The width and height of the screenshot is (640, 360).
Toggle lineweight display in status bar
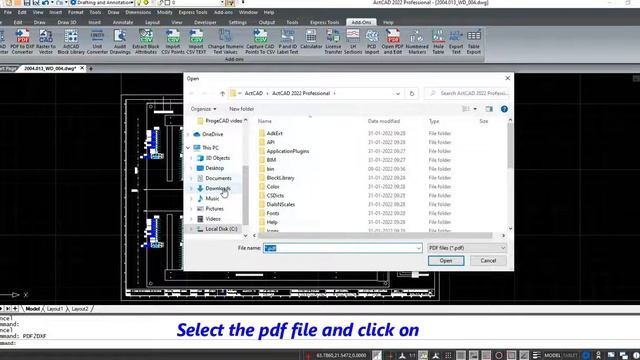[537, 356]
